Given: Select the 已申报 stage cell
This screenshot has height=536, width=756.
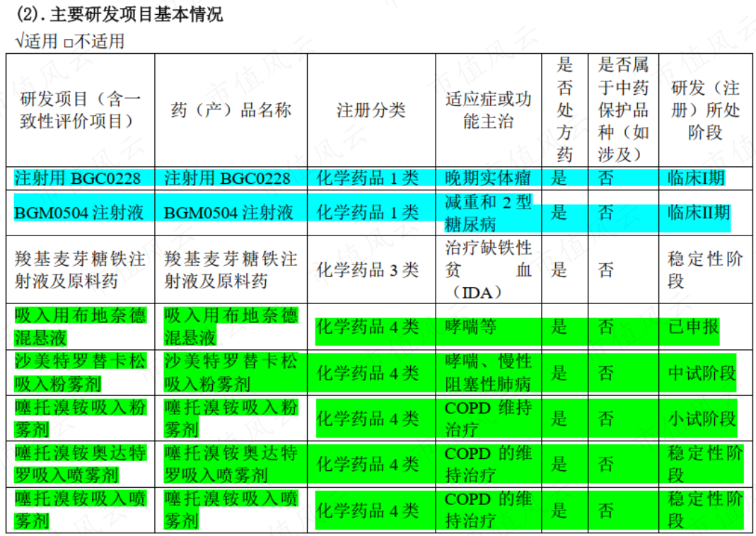Looking at the screenshot, I should pyautogui.click(x=693, y=327).
